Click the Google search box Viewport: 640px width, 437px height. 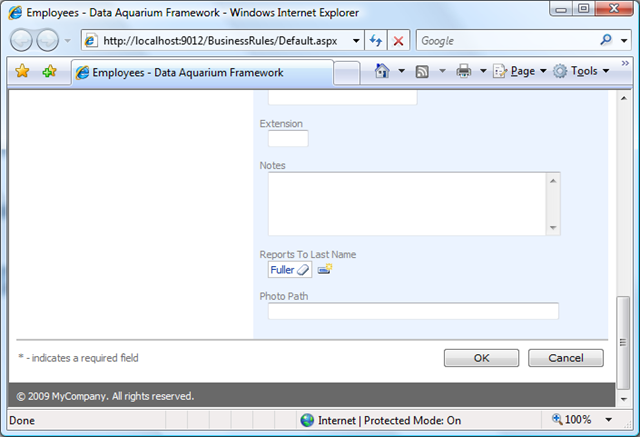pyautogui.click(x=508, y=41)
